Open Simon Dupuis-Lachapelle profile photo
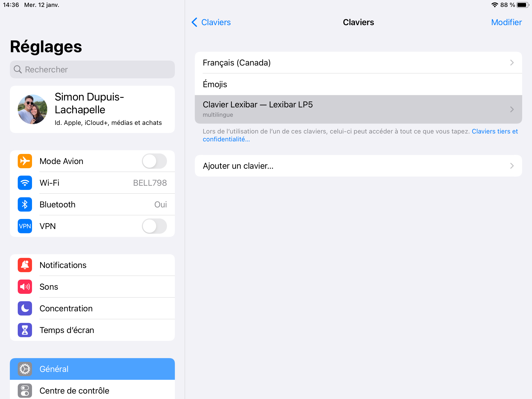The width and height of the screenshot is (532, 399). 33,109
